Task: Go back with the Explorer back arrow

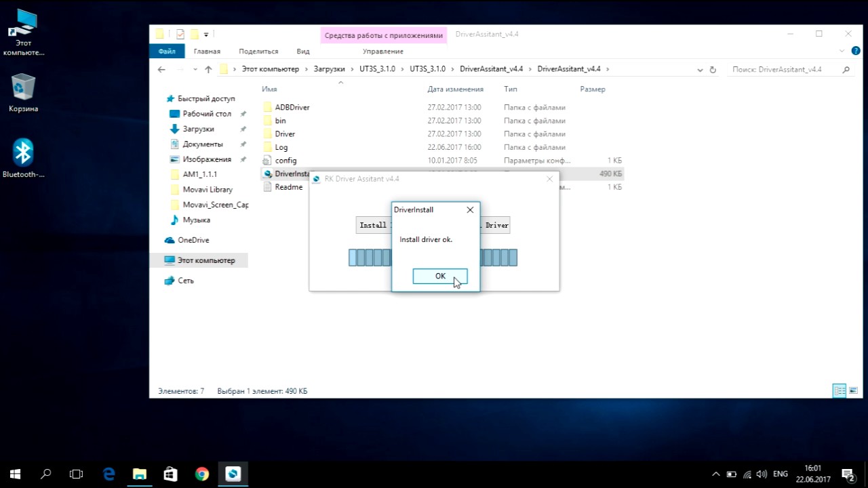Action: pos(161,69)
